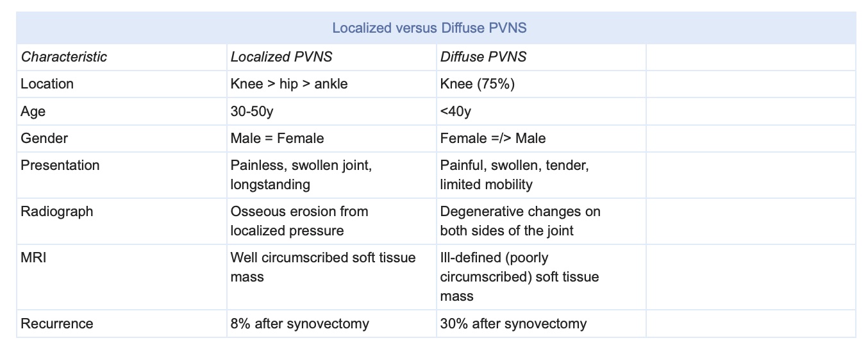Select the "Characteristic" column header cell
This screenshot has height=354, width=868.
point(64,56)
